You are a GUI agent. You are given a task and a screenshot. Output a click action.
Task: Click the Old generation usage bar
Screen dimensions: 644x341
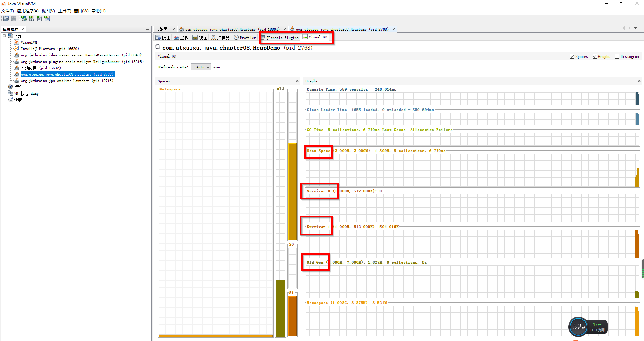pos(280,308)
